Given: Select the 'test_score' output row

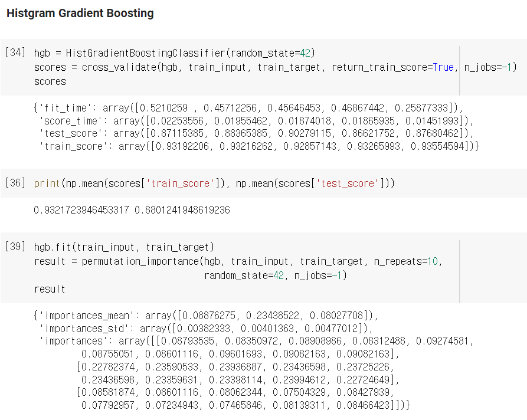Looking at the screenshot, I should (x=256, y=133).
